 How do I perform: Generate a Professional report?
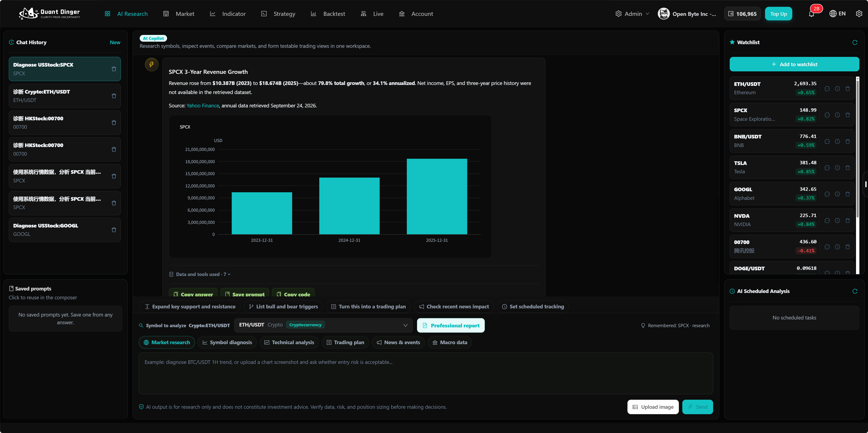tap(451, 326)
